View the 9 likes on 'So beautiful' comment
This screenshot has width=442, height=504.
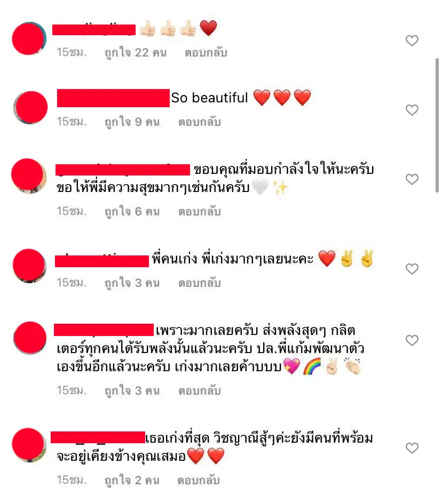pyautogui.click(x=132, y=122)
